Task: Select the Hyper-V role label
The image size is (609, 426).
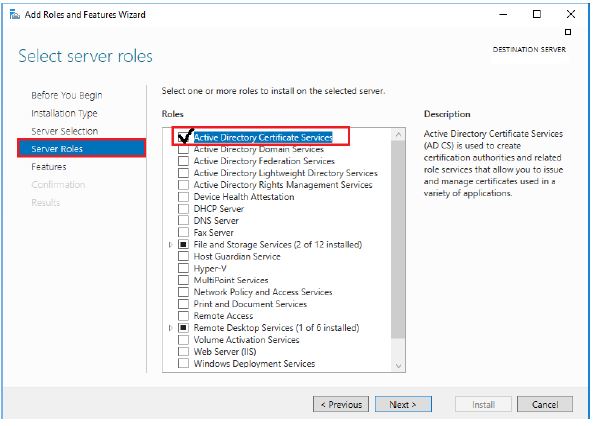Action: [210, 268]
